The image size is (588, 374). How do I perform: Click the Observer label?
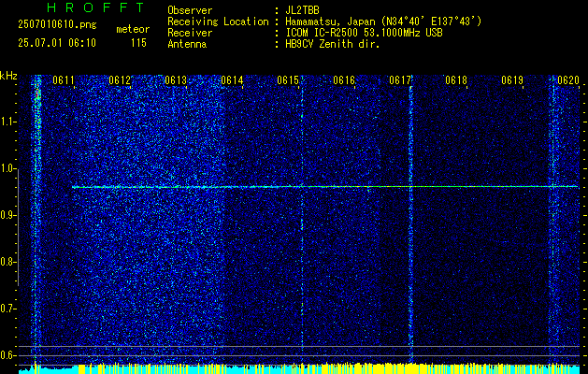point(190,10)
